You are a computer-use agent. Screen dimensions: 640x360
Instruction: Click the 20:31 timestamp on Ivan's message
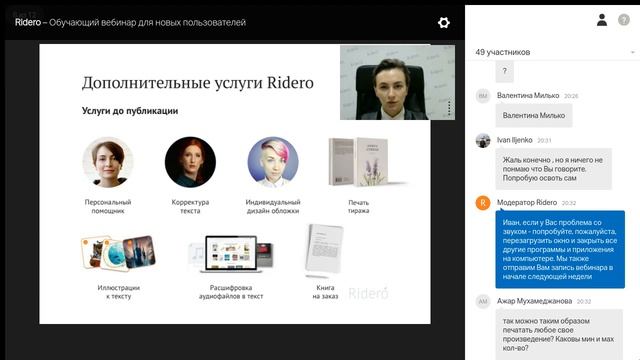[544, 140]
